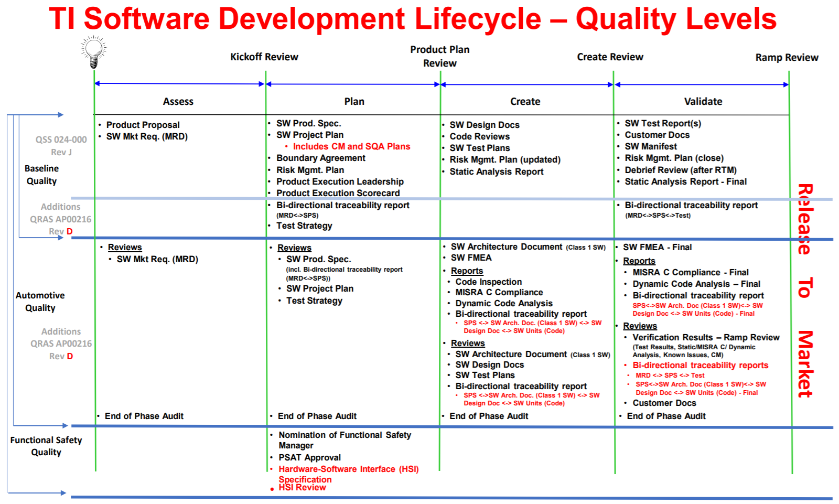Screen dimensions: 839x504
Task: Select the 'Assess' phase header
Action: [178, 102]
